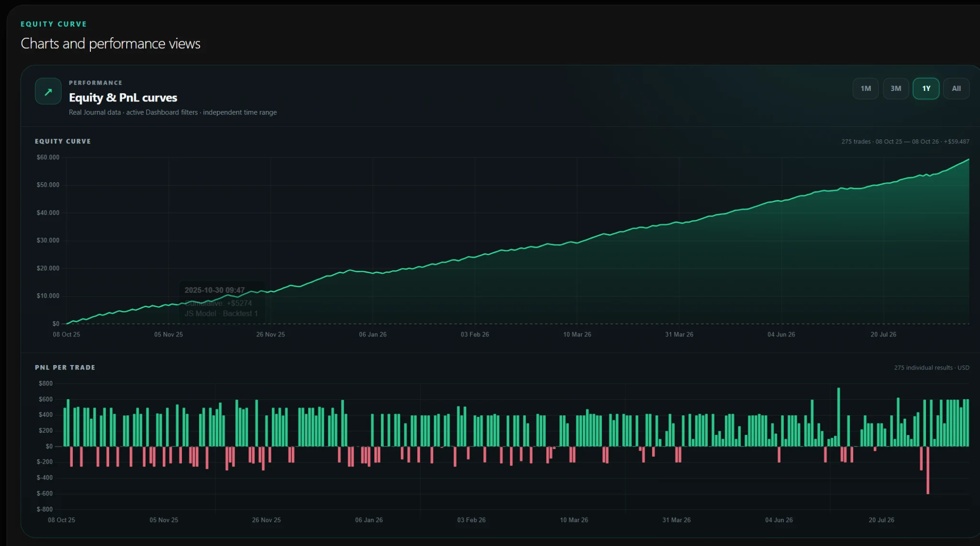Viewport: 980px width, 546px height.
Task: Click the '$-800' PnL axis label
Action: [45, 509]
